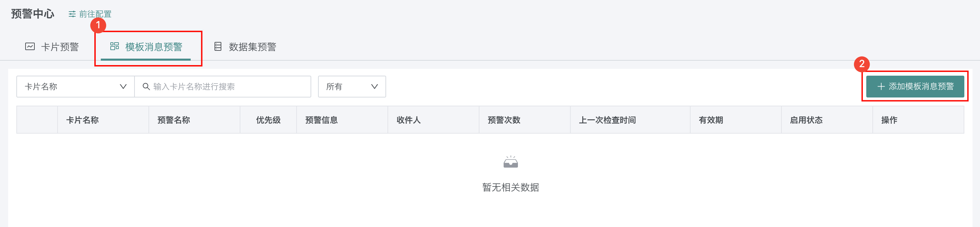
Task: Expand the 所有 status dropdown
Action: coord(351,87)
